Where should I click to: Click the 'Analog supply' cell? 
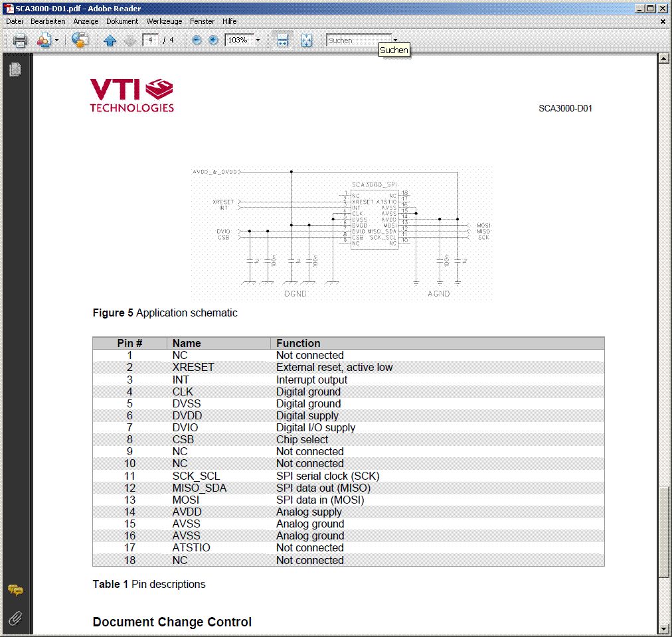(x=309, y=512)
